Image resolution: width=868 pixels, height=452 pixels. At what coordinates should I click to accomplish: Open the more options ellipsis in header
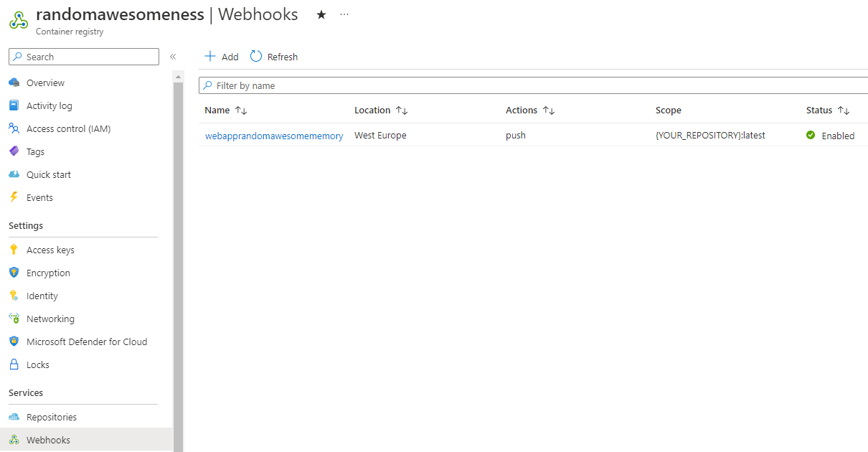pyautogui.click(x=344, y=14)
